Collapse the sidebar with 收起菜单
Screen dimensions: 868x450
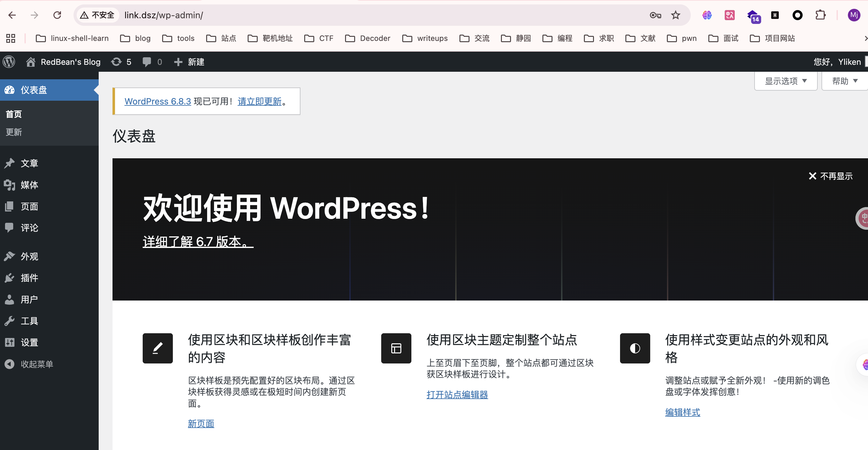point(37,364)
